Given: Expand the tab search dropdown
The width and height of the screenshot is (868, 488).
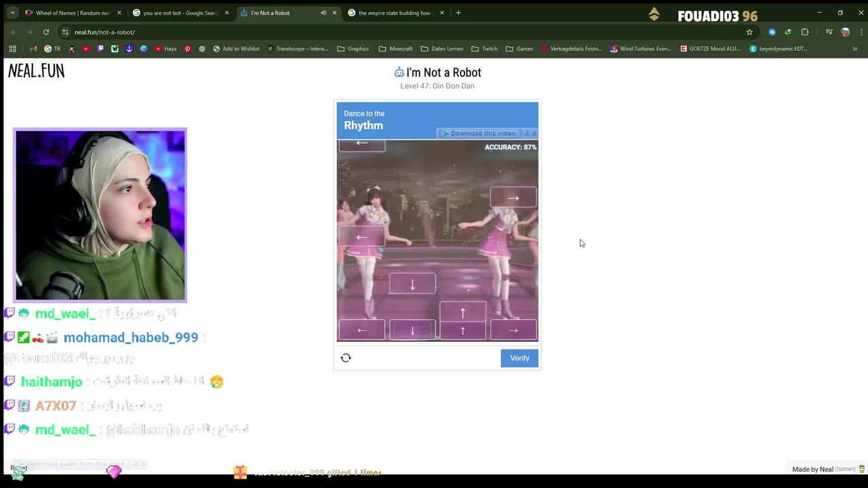Looking at the screenshot, I should pyautogui.click(x=12, y=13).
